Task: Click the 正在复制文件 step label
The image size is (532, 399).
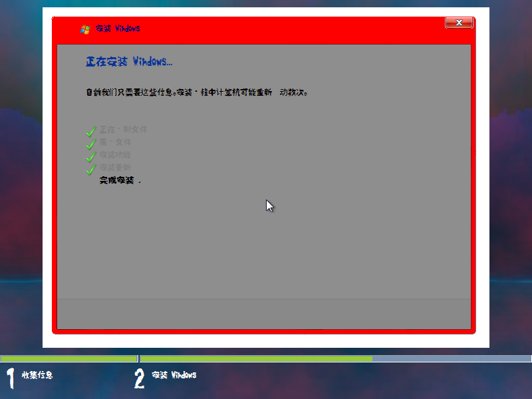Action: pyautogui.click(x=124, y=129)
